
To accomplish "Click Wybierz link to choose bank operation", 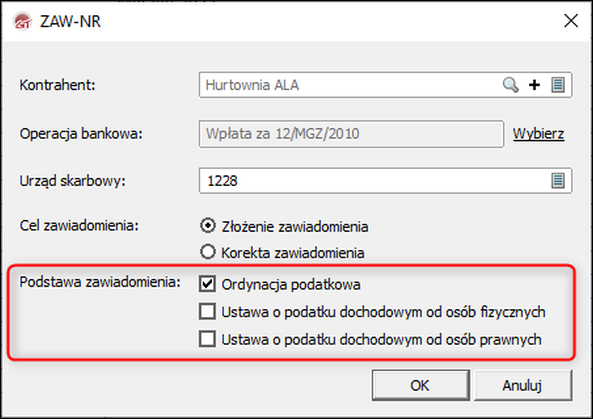I will point(539,134).
